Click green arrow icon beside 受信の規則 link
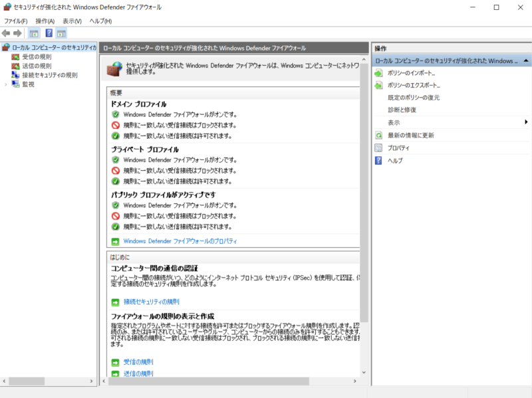 (115, 362)
